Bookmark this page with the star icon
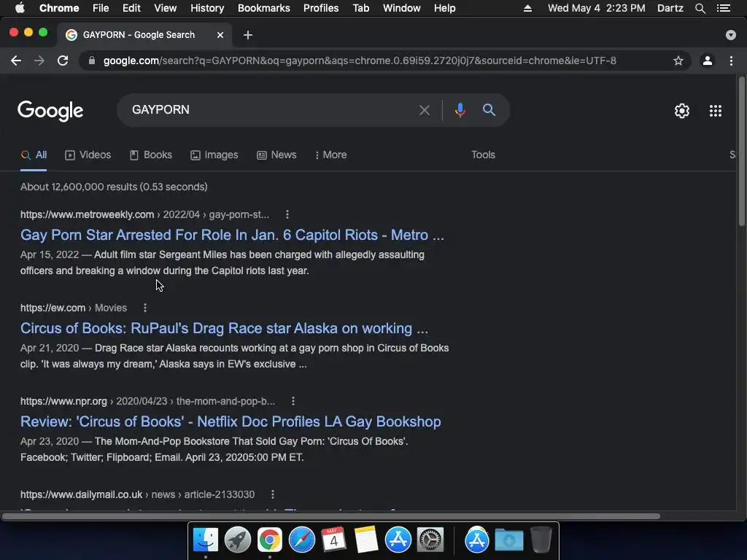 point(678,61)
